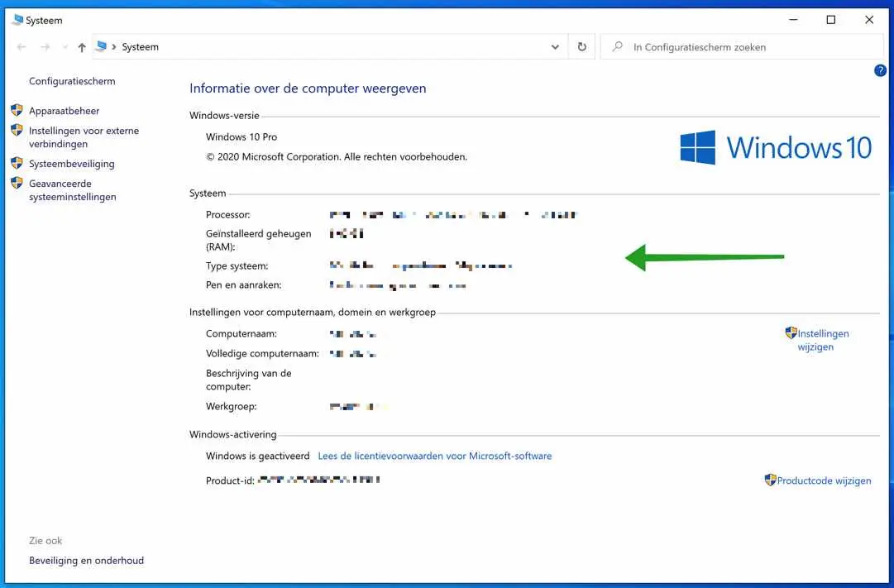The height and width of the screenshot is (588, 894).
Task: Click the 2020 Microsoft Corporation copyright text
Action: [x=337, y=157]
